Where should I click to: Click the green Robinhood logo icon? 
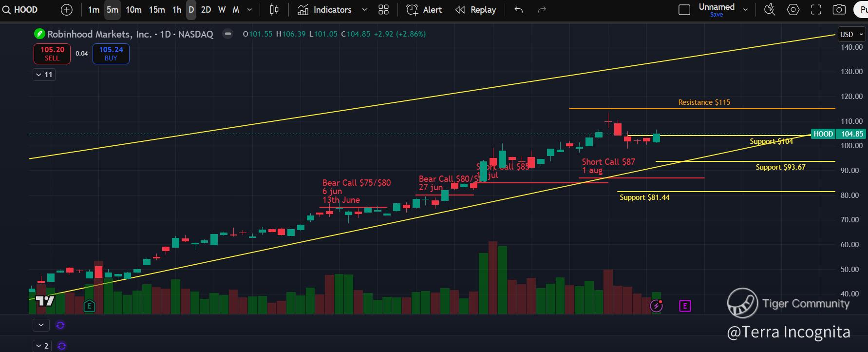(x=39, y=34)
